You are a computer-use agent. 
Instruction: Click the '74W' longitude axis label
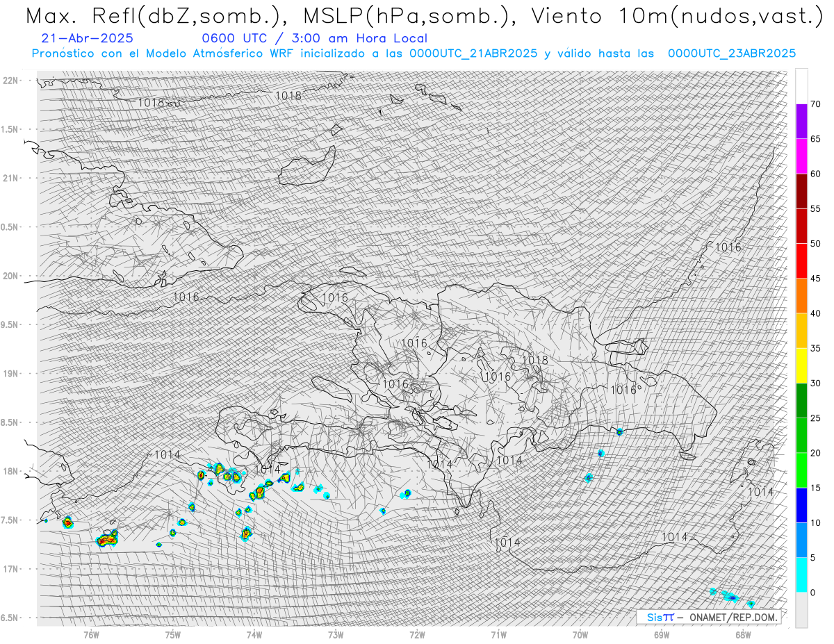tap(254, 634)
